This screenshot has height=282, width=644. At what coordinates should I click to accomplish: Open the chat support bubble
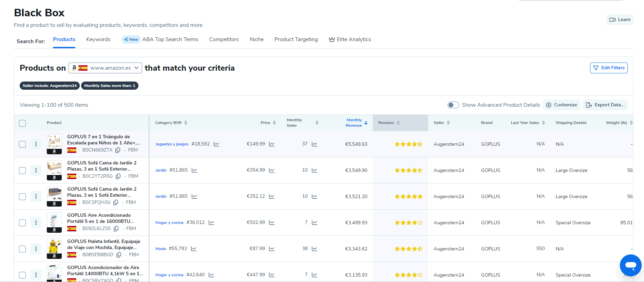click(x=630, y=265)
